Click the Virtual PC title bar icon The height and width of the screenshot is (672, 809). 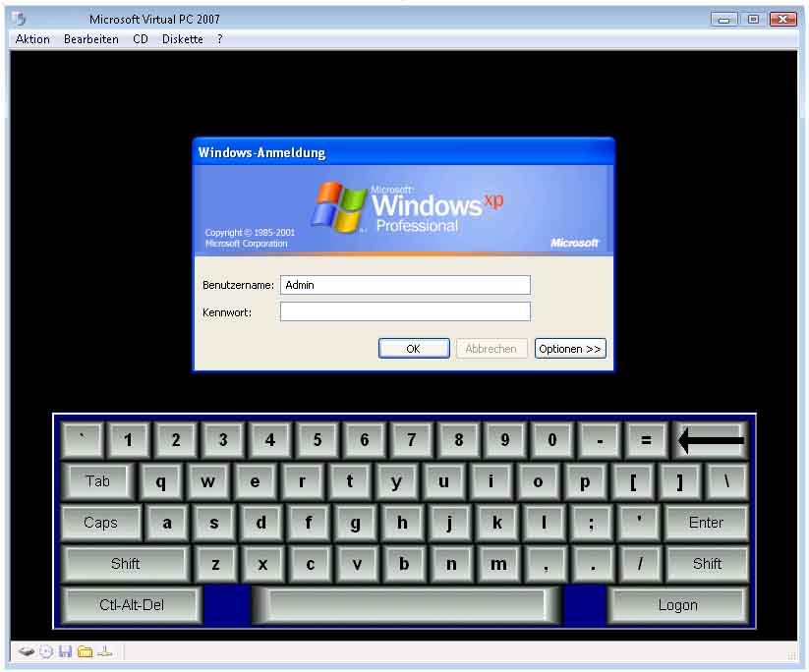coord(19,19)
